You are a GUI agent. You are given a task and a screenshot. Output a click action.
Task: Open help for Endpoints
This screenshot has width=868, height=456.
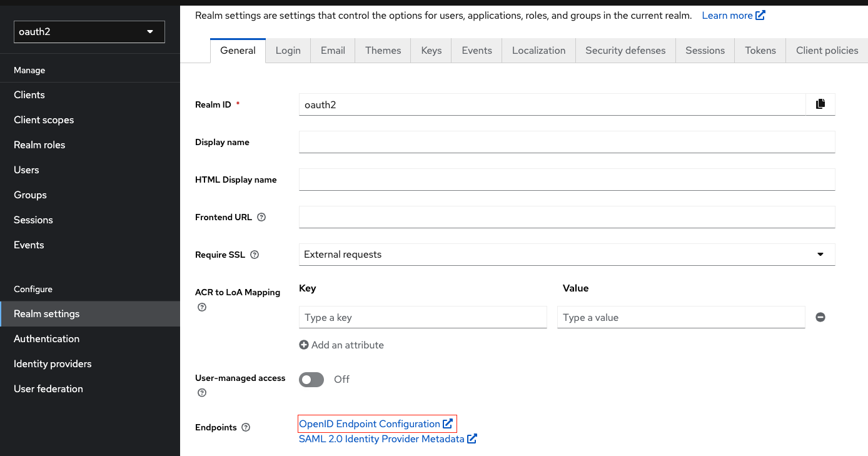(x=246, y=427)
